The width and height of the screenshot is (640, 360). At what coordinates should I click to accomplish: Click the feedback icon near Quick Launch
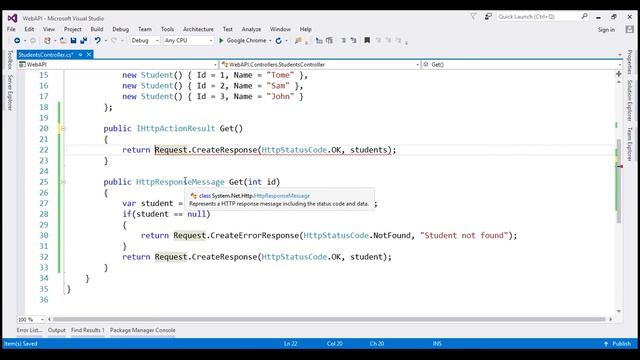pos(488,16)
